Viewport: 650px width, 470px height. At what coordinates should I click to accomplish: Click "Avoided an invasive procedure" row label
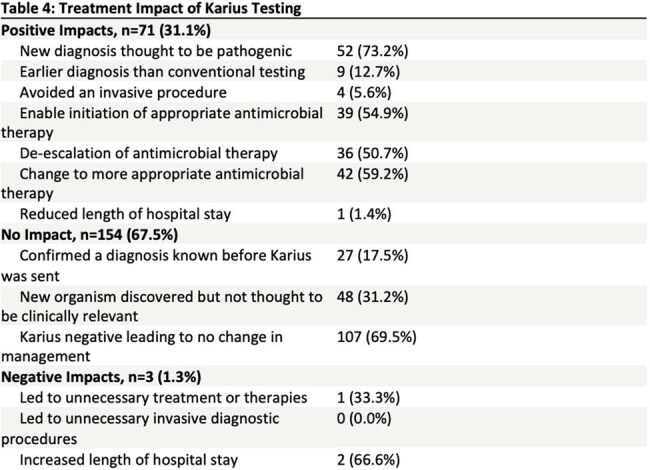pos(123,92)
